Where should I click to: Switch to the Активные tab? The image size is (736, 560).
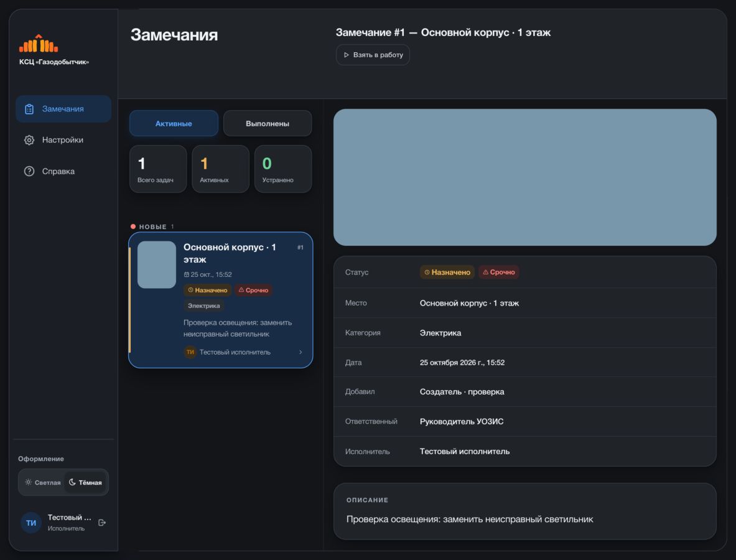click(174, 123)
